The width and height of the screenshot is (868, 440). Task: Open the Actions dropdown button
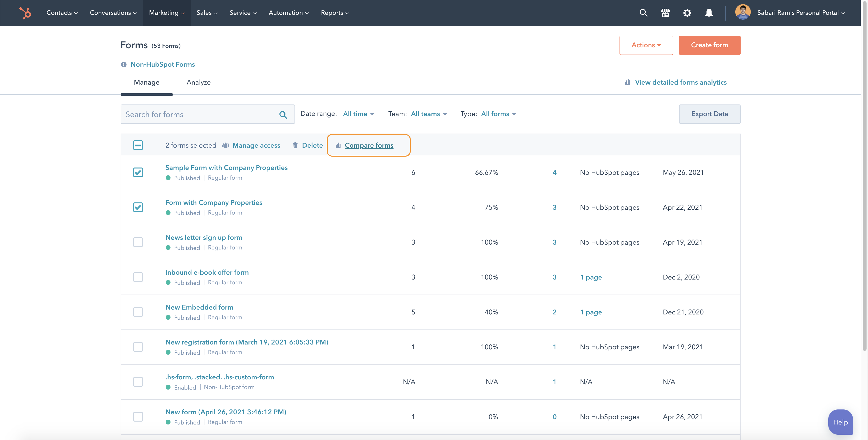click(646, 45)
